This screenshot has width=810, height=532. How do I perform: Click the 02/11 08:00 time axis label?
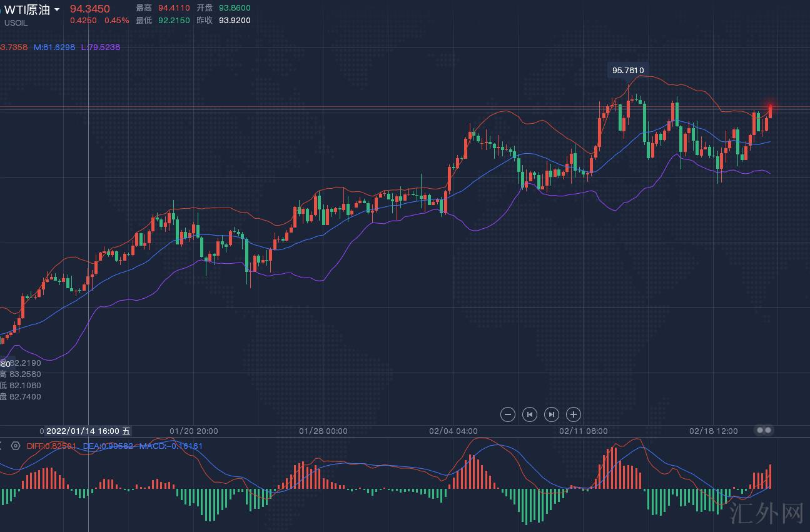584,431
